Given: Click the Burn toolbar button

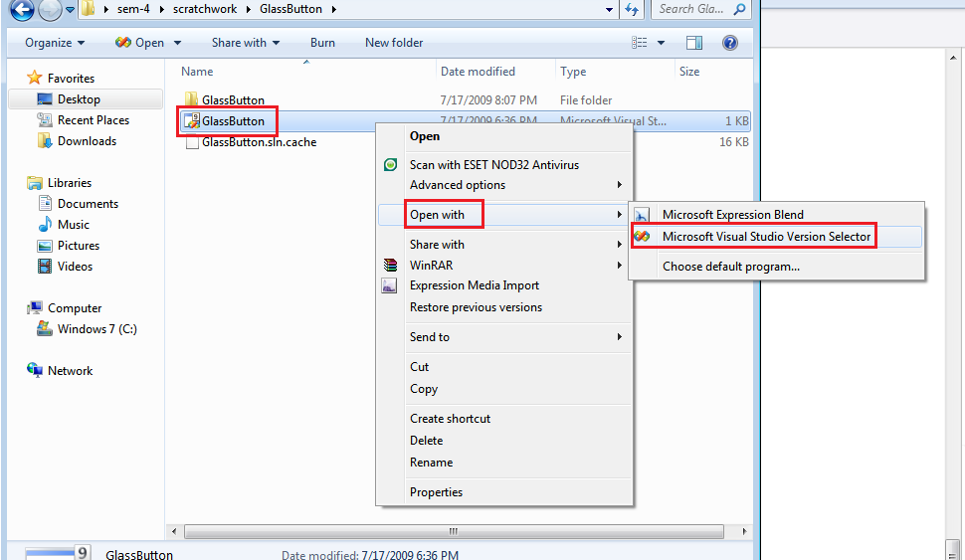Looking at the screenshot, I should (322, 43).
